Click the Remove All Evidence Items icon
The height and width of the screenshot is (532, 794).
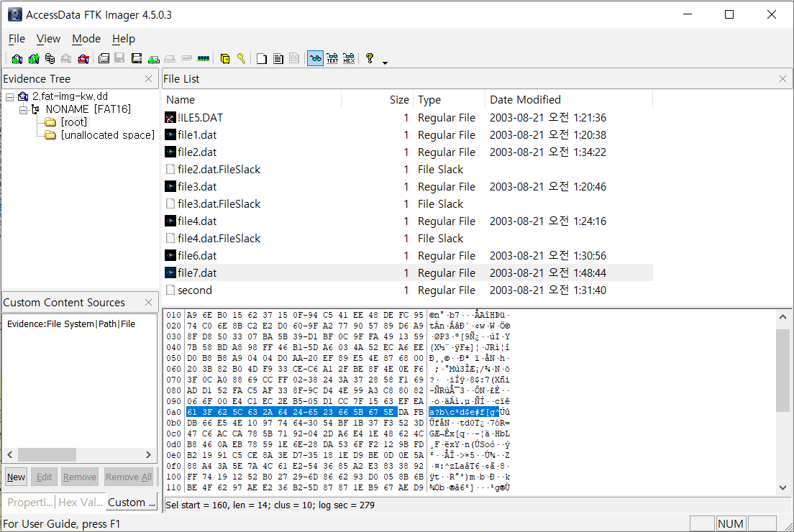pyautogui.click(x=83, y=59)
